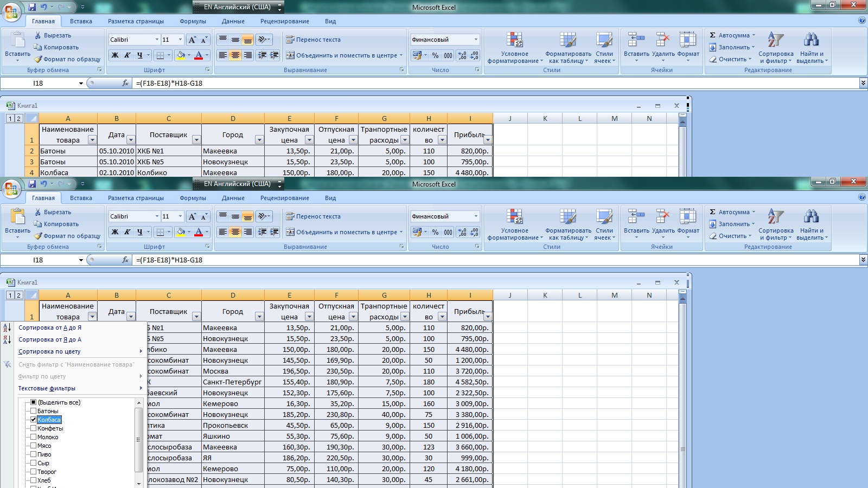Viewport: 868px width, 488px height.
Task: Align text left in the lower Excel window
Action: (x=222, y=232)
